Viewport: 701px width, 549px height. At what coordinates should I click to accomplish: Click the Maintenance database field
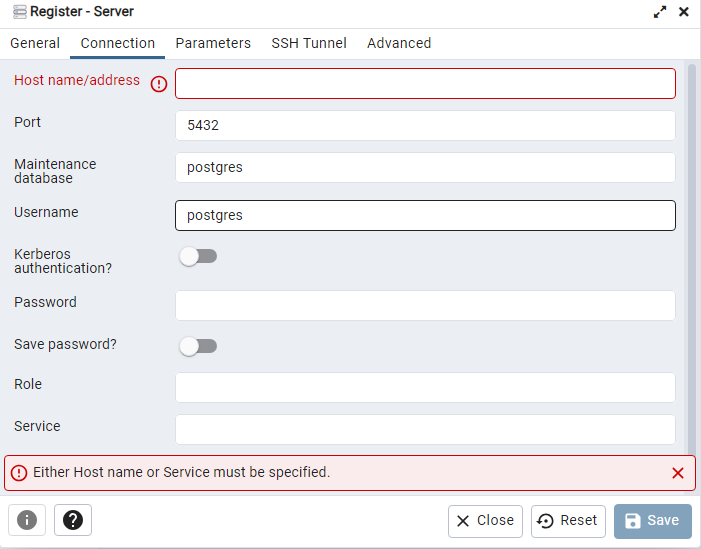(425, 167)
